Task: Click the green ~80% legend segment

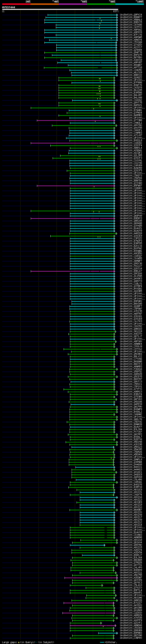Action: coord(101,4)
